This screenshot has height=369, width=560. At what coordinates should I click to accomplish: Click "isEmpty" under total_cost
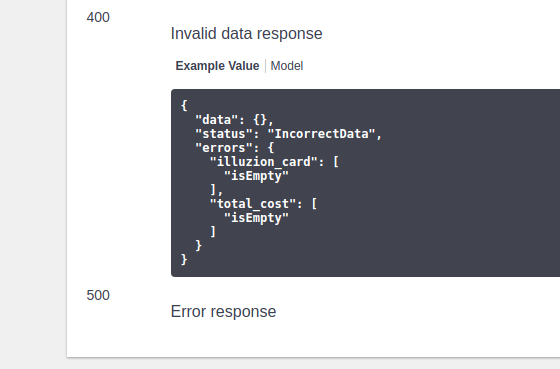256,218
